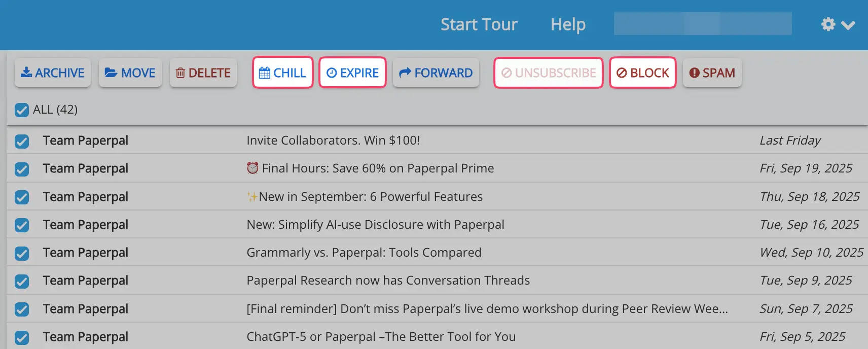Untick the 'ChatGPT-5 or Paperpal' email checkbox

coord(22,337)
